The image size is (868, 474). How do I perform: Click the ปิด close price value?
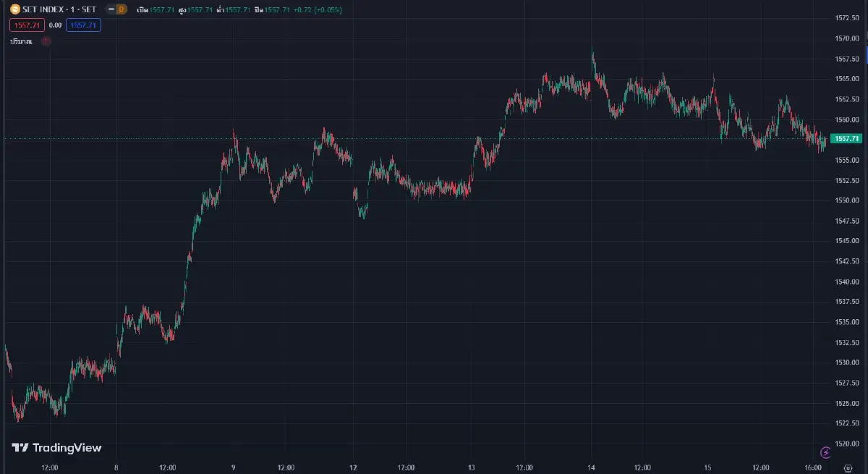click(276, 10)
